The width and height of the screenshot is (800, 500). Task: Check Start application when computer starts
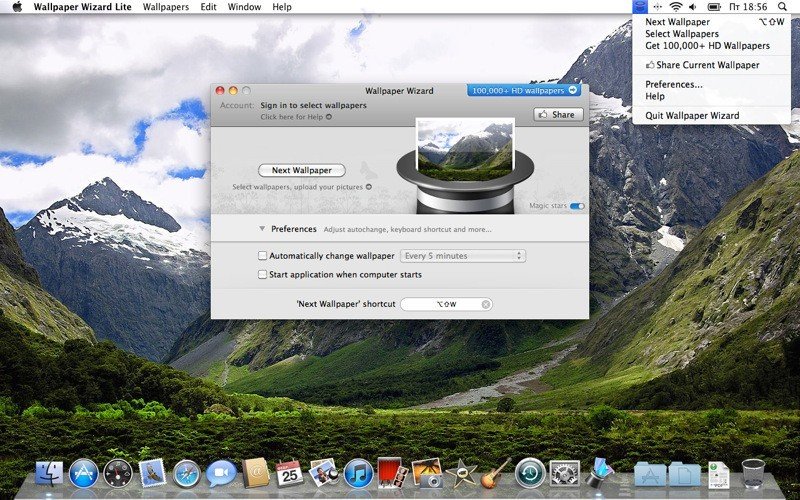[262, 274]
